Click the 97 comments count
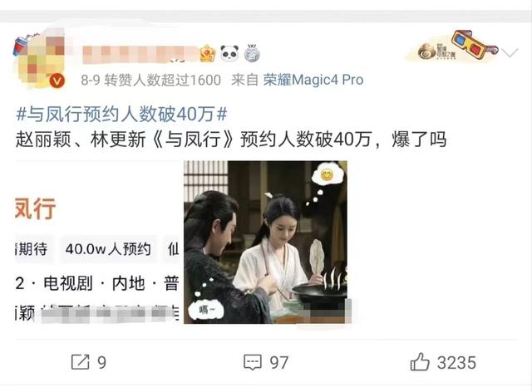Screen dimensions: 532x392 coord(279,362)
